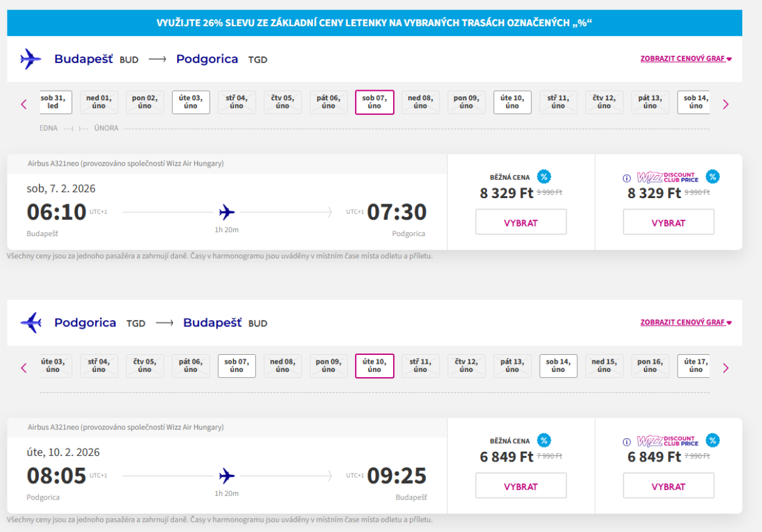Click the 26% discount promo banner
Viewport: 762px width, 532px height.
374,23
